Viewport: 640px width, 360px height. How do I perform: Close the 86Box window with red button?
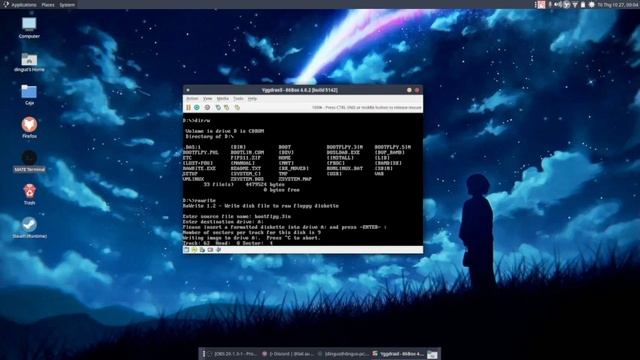tap(417, 90)
